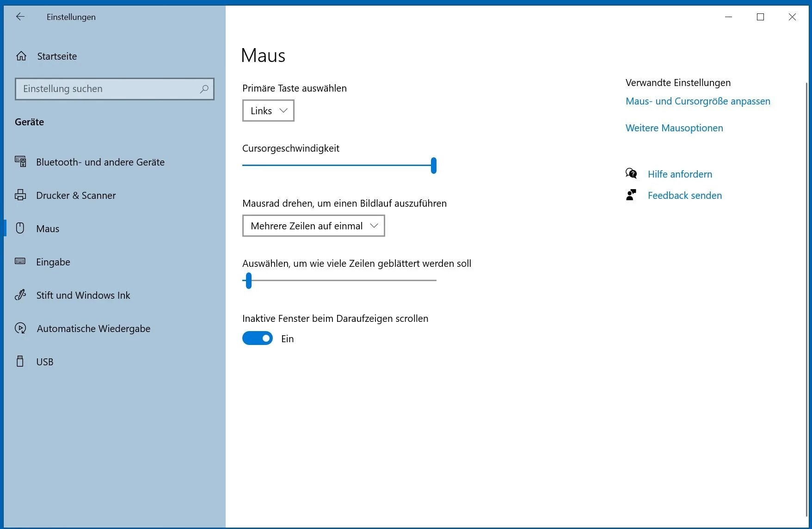The height and width of the screenshot is (529, 812).
Task: Open Bluetooth- und andere Geräte page
Action: coord(115,162)
